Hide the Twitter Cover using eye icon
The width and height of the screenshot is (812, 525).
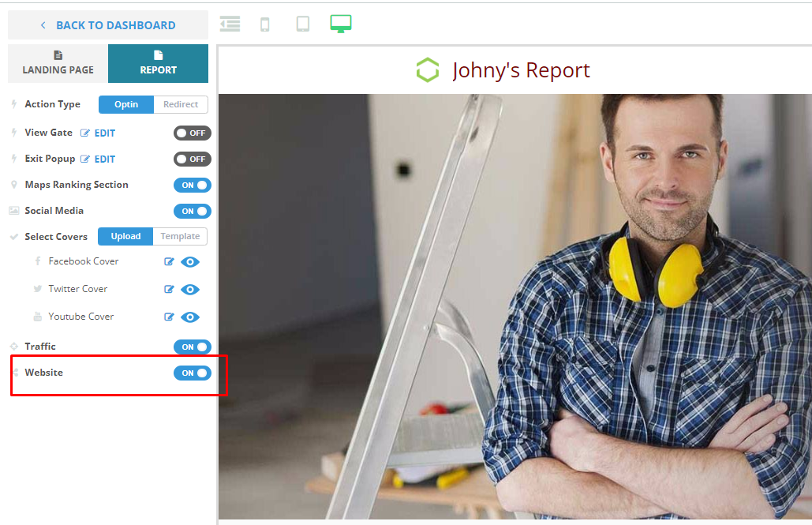[190, 290]
